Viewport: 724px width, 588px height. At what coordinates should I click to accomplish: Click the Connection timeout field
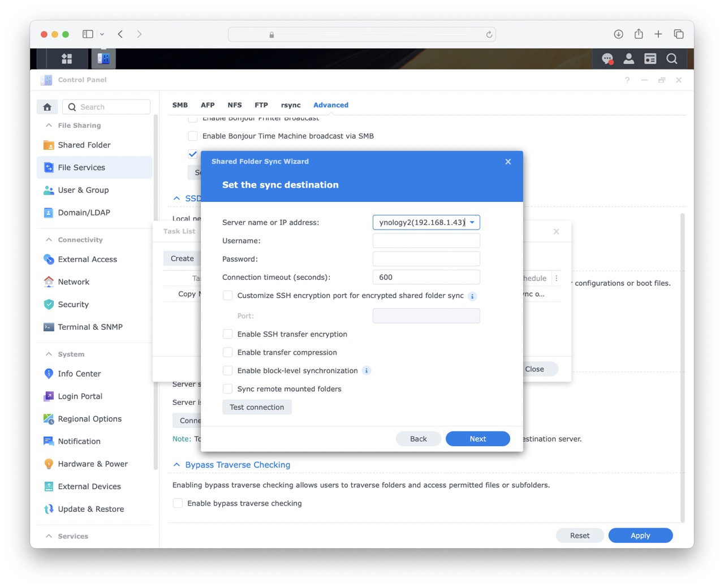pos(426,277)
